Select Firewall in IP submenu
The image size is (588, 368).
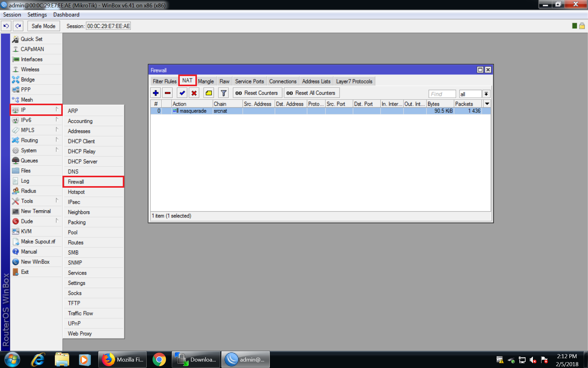pyautogui.click(x=93, y=182)
